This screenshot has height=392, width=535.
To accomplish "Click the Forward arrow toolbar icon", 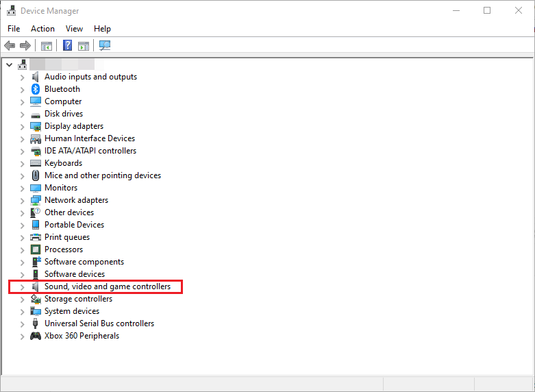I will 25,45.
